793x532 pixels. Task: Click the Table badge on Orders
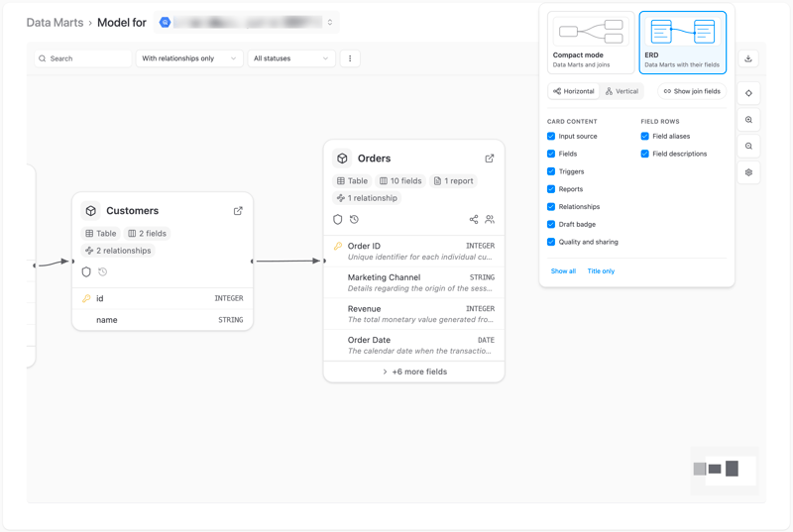[x=352, y=181]
